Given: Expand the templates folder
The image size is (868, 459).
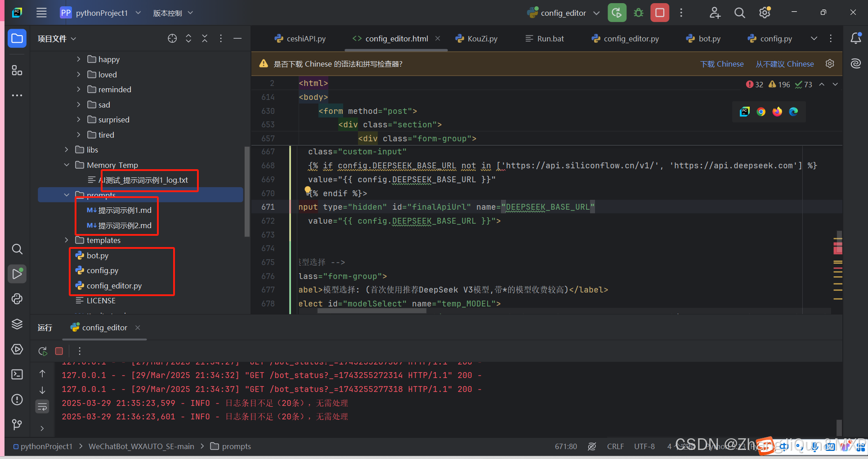Looking at the screenshot, I should click(x=67, y=240).
